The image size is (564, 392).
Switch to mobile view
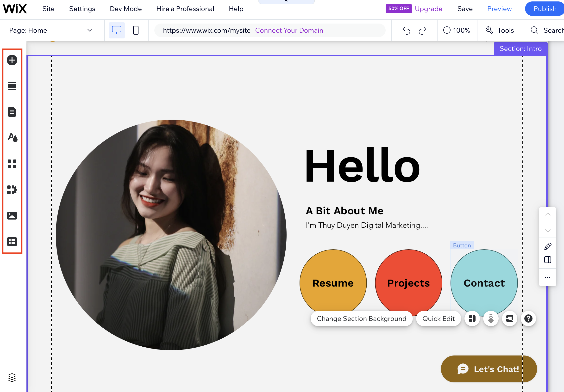pyautogui.click(x=136, y=30)
